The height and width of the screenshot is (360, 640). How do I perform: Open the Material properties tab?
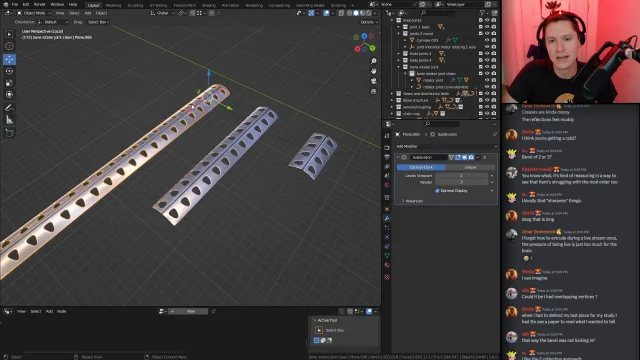point(387,265)
